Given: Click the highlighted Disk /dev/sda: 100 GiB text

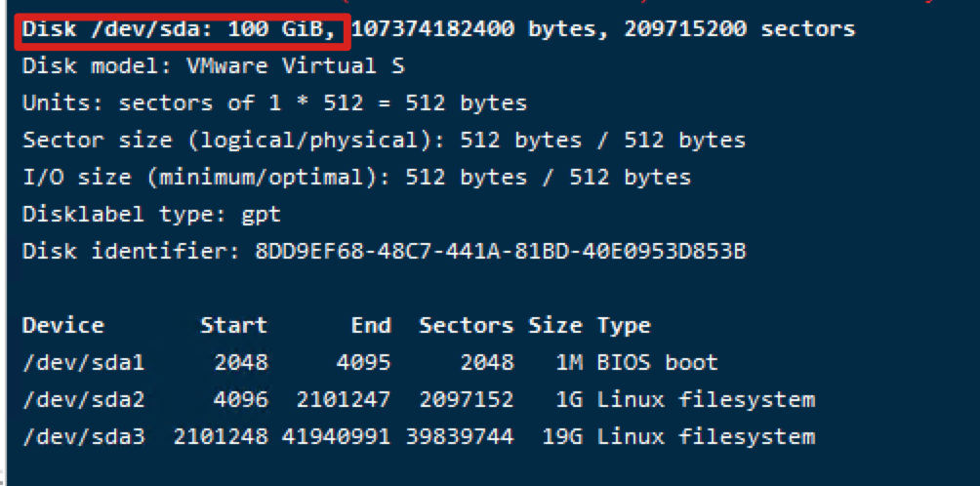Looking at the screenshot, I should (x=182, y=29).
